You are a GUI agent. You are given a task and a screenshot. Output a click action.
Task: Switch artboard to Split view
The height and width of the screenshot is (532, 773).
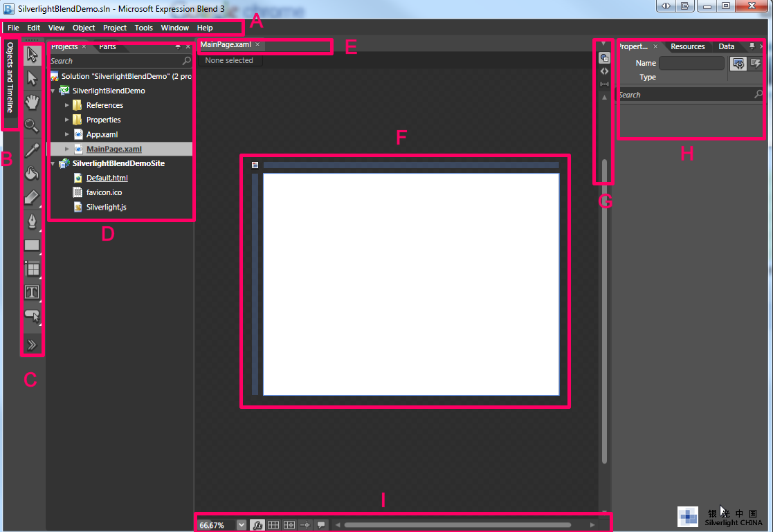coord(604,84)
